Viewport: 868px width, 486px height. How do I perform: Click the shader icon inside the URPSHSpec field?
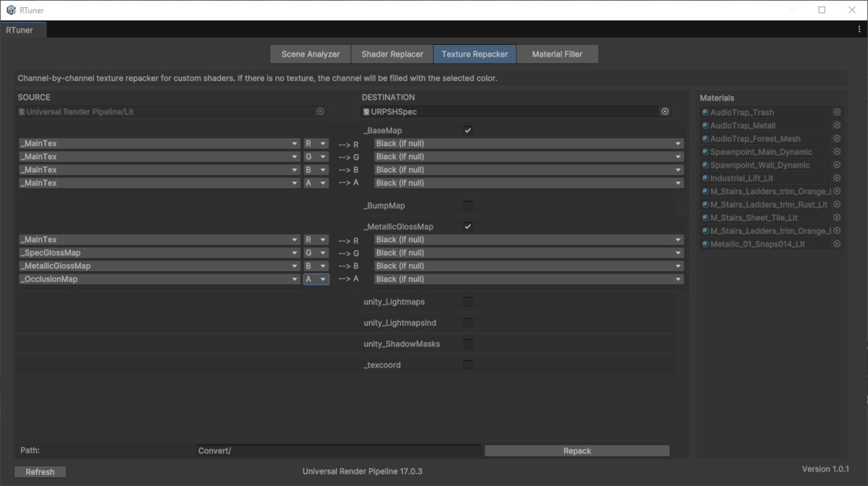[x=365, y=111]
